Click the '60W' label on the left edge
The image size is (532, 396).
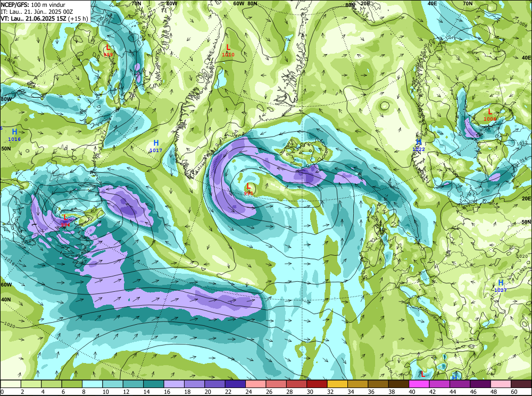pyautogui.click(x=6, y=285)
